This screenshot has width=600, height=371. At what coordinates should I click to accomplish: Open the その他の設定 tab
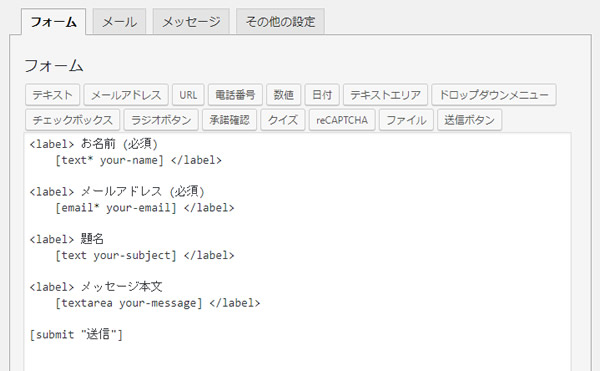tap(280, 22)
